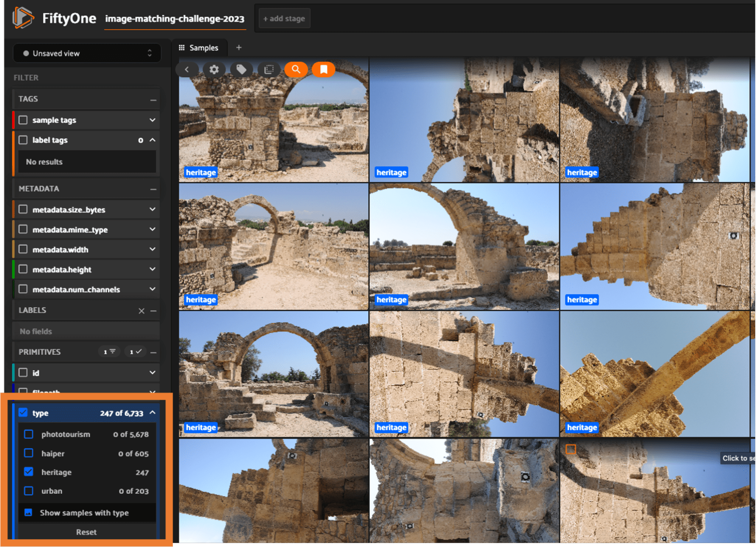
Task: Uncheck the heritage type checkbox
Action: (x=29, y=472)
